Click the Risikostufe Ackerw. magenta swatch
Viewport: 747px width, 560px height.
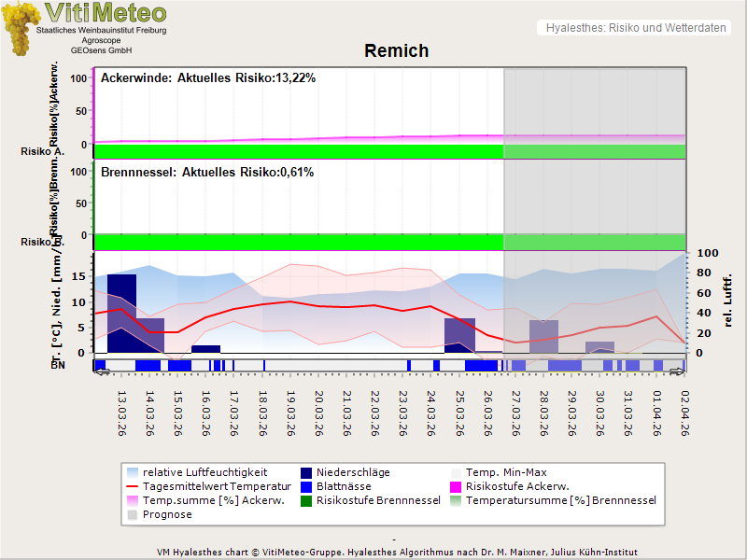pos(457,487)
